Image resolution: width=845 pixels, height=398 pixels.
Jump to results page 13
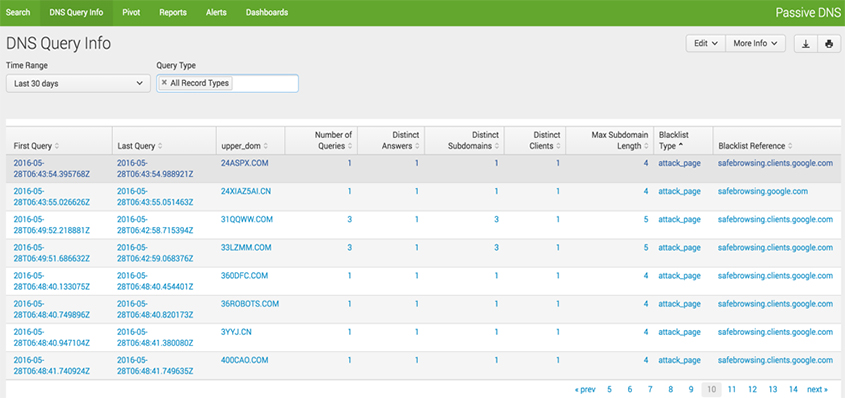[x=773, y=389]
